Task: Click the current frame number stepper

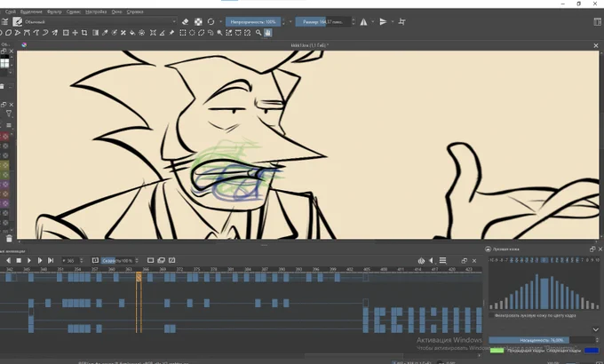Action: pos(82,261)
